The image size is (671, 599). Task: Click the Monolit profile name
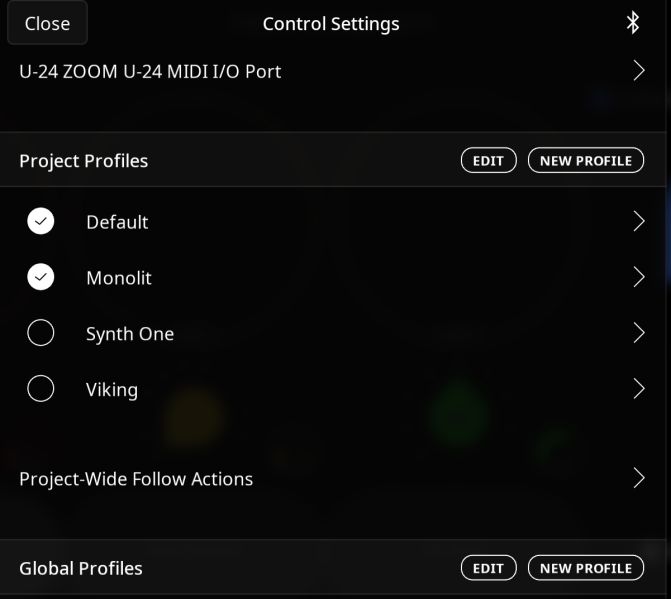[x=119, y=278]
